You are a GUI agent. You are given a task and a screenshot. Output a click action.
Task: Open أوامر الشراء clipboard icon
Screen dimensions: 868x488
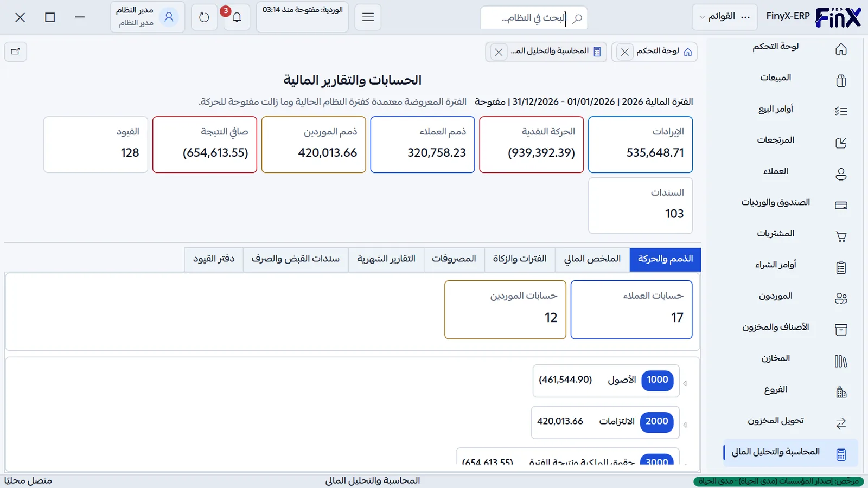click(841, 267)
